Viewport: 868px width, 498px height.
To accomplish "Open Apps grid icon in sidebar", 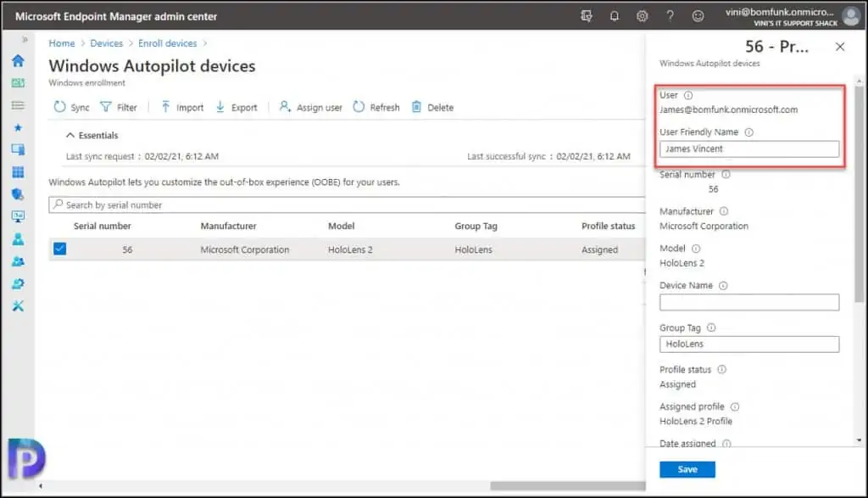I will click(x=18, y=172).
